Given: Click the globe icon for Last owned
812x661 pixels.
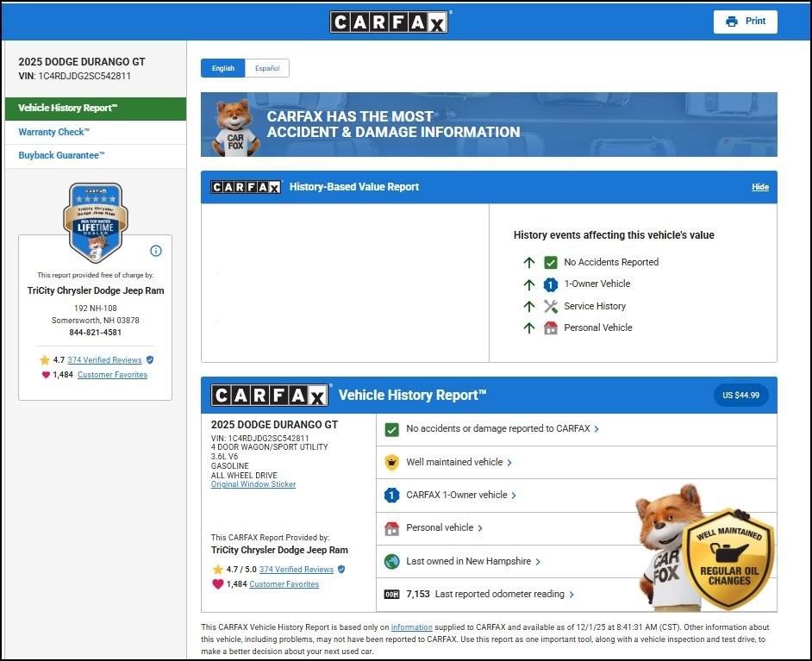Looking at the screenshot, I should [391, 561].
